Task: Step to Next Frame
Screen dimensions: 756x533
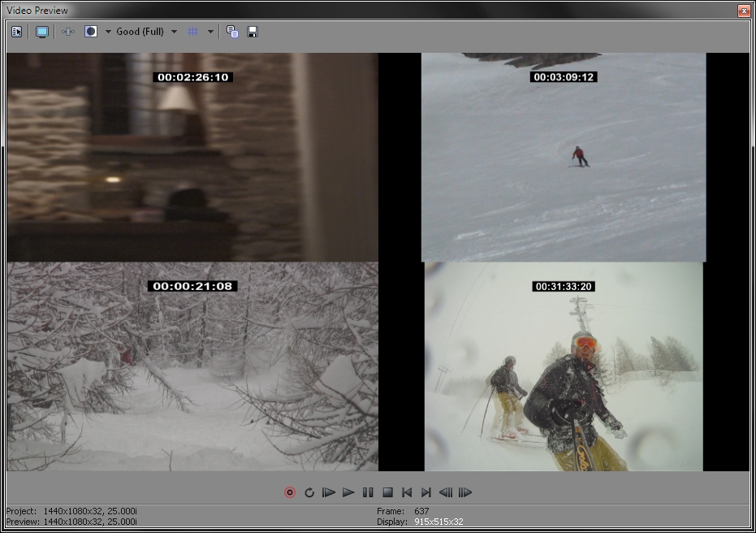Action: 465,492
